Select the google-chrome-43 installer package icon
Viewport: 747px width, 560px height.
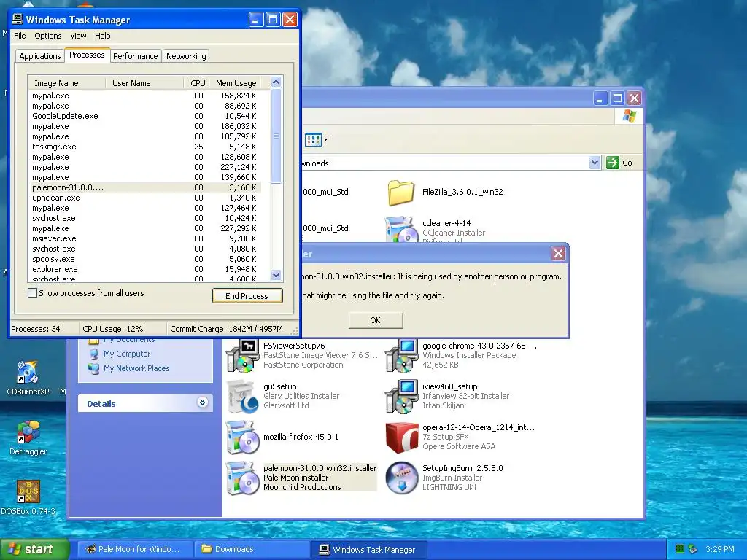[x=401, y=355]
